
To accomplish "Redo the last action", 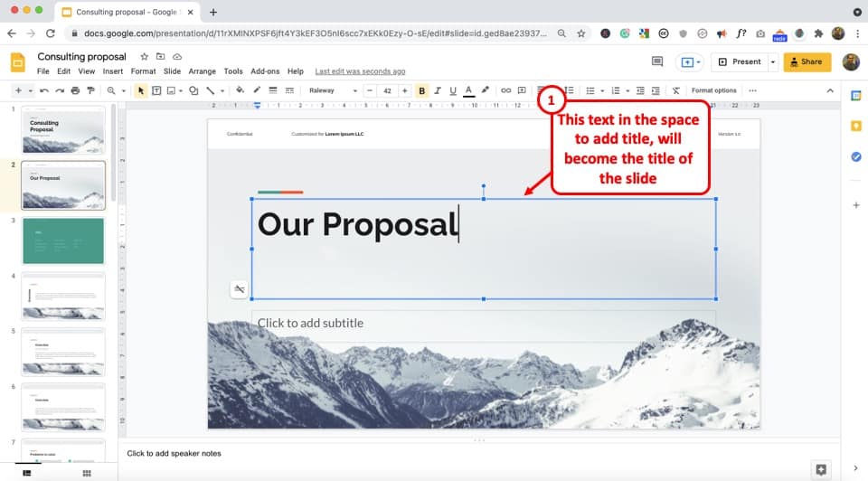I will [x=60, y=90].
